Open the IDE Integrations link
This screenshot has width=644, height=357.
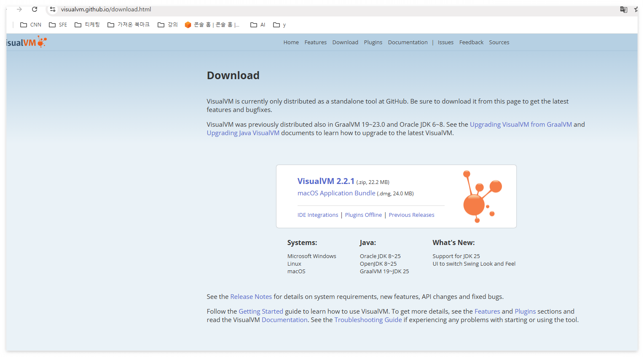pyautogui.click(x=318, y=215)
